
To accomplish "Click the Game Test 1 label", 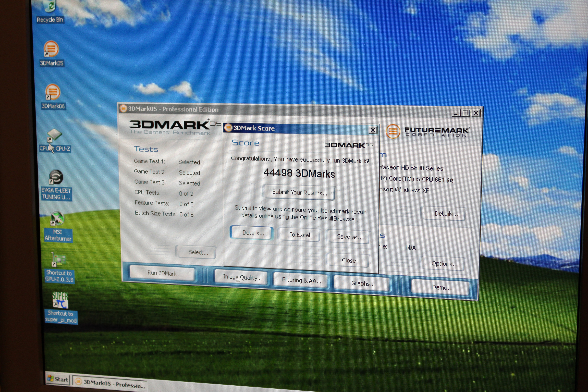I will click(x=149, y=161).
